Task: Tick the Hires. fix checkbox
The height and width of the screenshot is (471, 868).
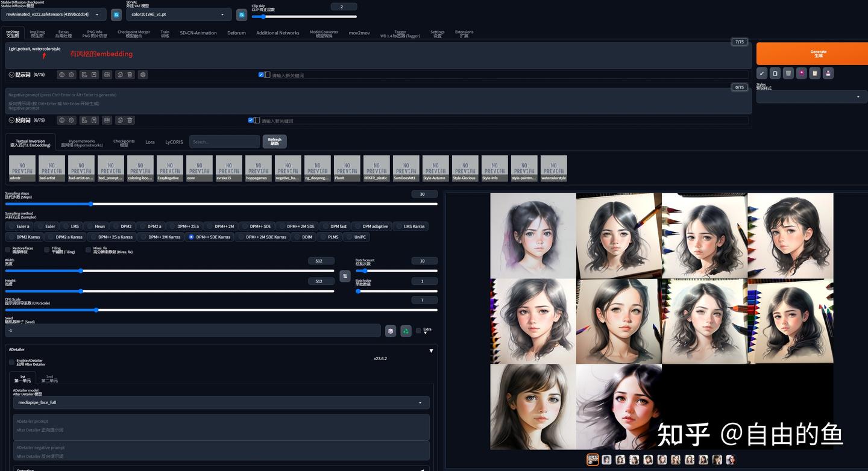Action: pyautogui.click(x=88, y=250)
